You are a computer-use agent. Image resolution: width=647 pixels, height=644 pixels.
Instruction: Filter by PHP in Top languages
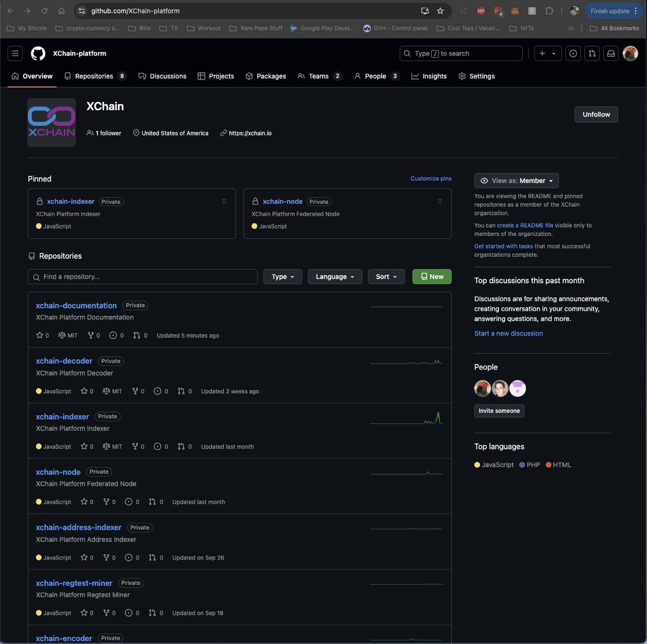coord(530,465)
